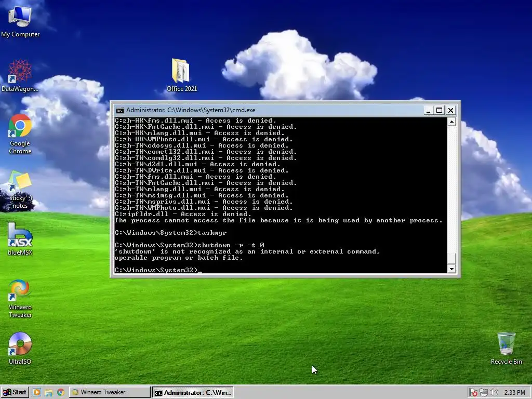
Task: Open file explorer from quick launch
Action: point(48,393)
